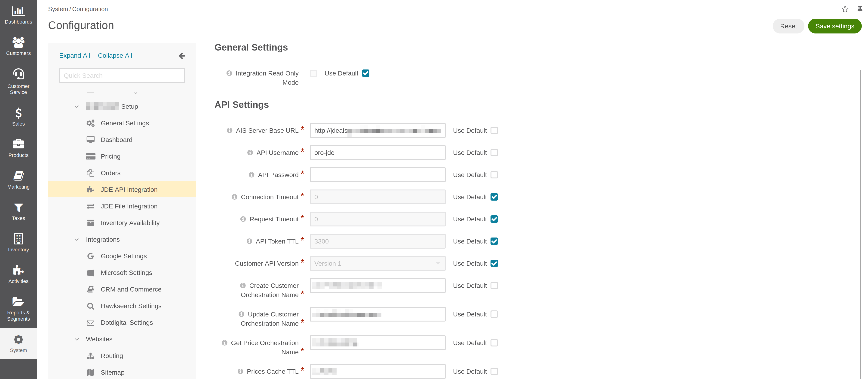Viewport: 868px width, 379px height.
Task: Uncheck Use Default for Integration Read Only Mode
Action: pos(366,73)
